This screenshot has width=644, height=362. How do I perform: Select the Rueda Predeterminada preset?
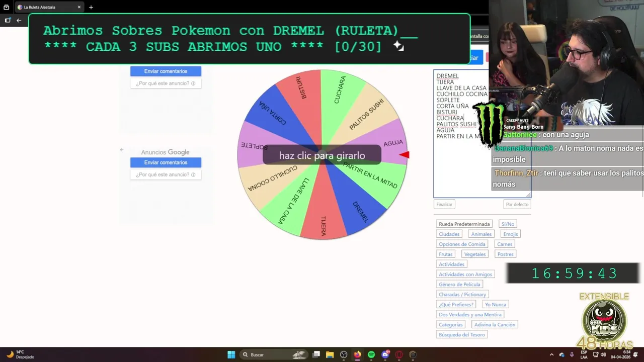coord(464,224)
